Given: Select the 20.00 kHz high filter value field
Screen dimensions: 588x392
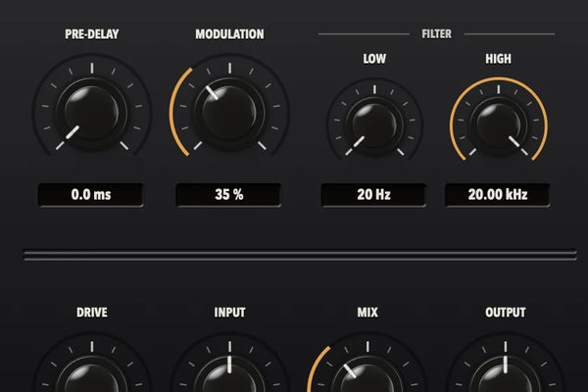Looking at the screenshot, I should click(497, 195).
